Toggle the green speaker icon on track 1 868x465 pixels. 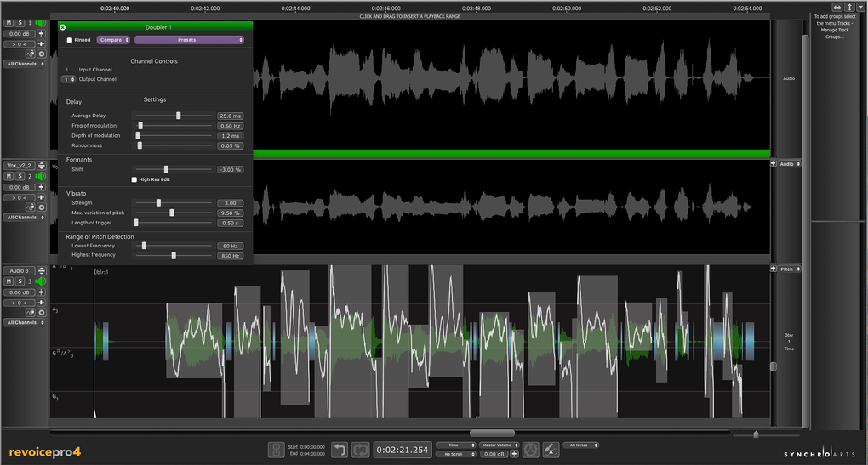pos(40,23)
